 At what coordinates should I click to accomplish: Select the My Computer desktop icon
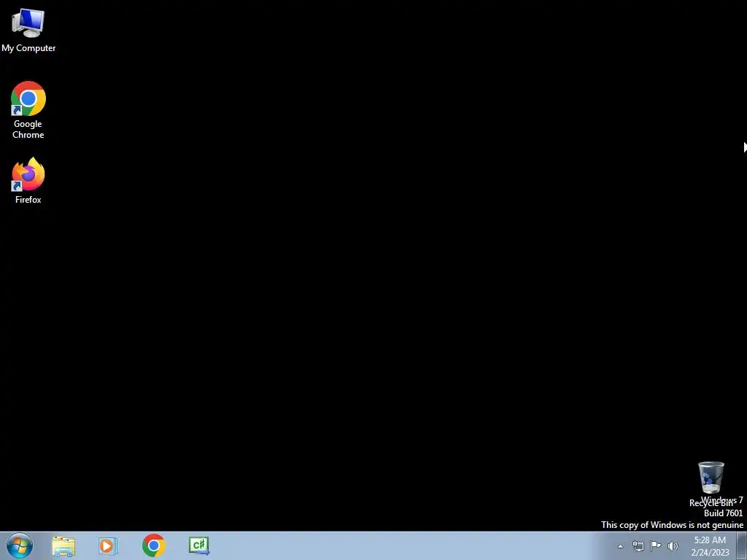28,29
